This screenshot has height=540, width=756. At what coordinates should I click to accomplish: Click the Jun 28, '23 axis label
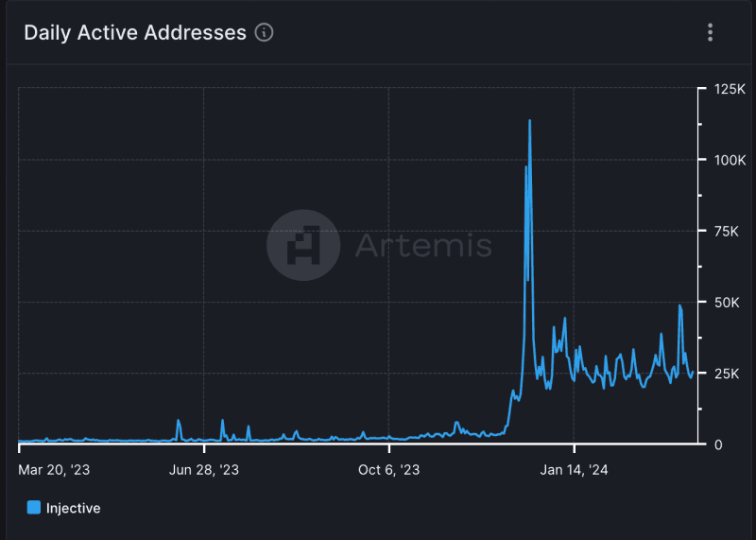[204, 470]
